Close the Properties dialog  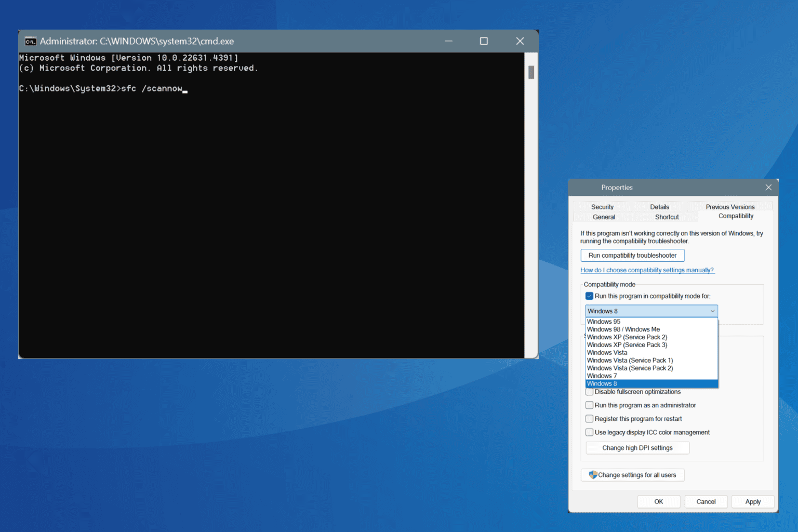[768, 188]
